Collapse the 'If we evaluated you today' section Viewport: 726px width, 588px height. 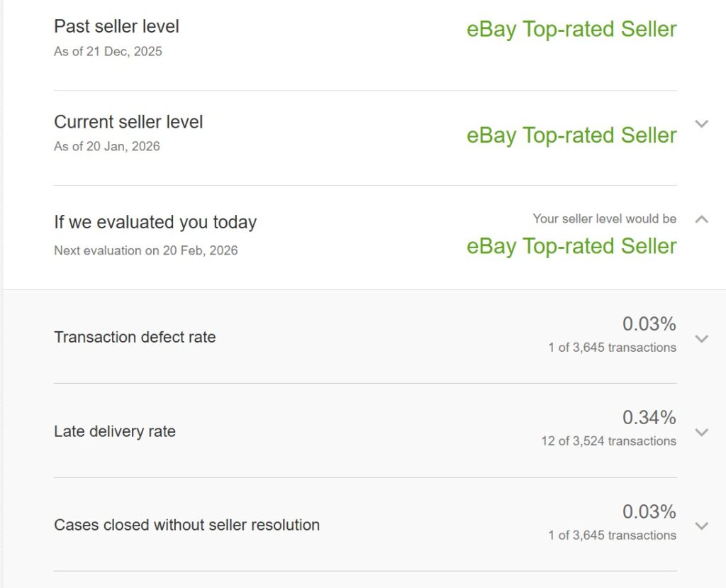702,219
